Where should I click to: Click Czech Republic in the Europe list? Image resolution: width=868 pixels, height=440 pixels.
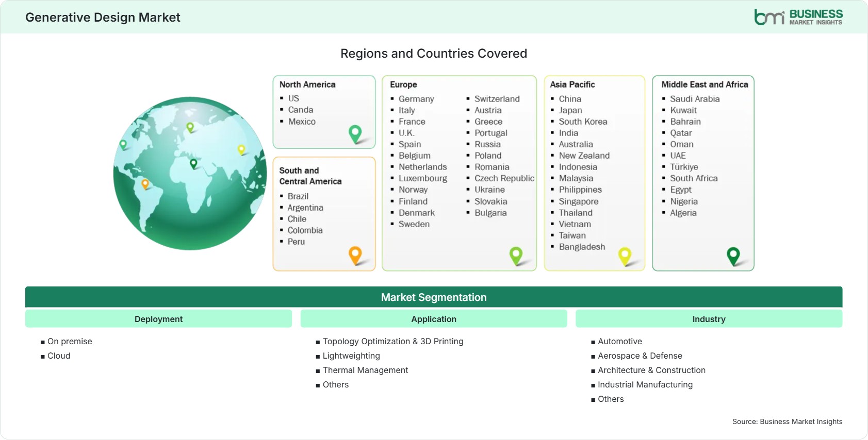[504, 178]
